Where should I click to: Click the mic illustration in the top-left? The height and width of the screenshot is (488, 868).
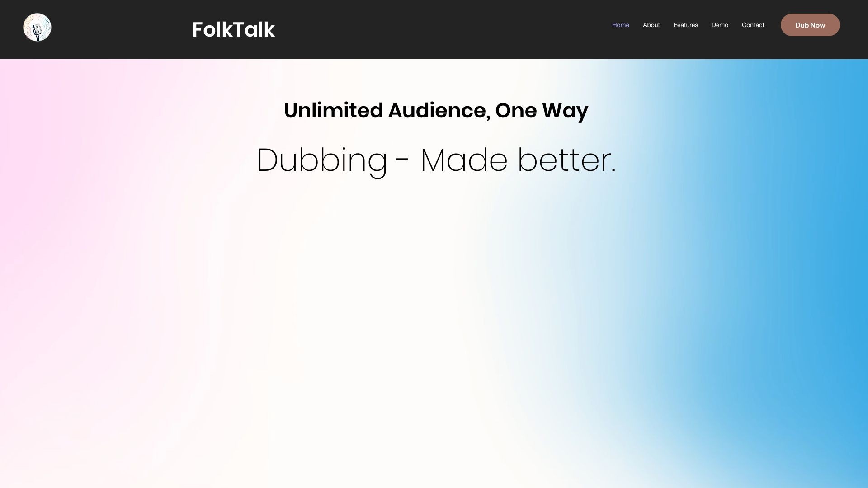click(x=37, y=27)
